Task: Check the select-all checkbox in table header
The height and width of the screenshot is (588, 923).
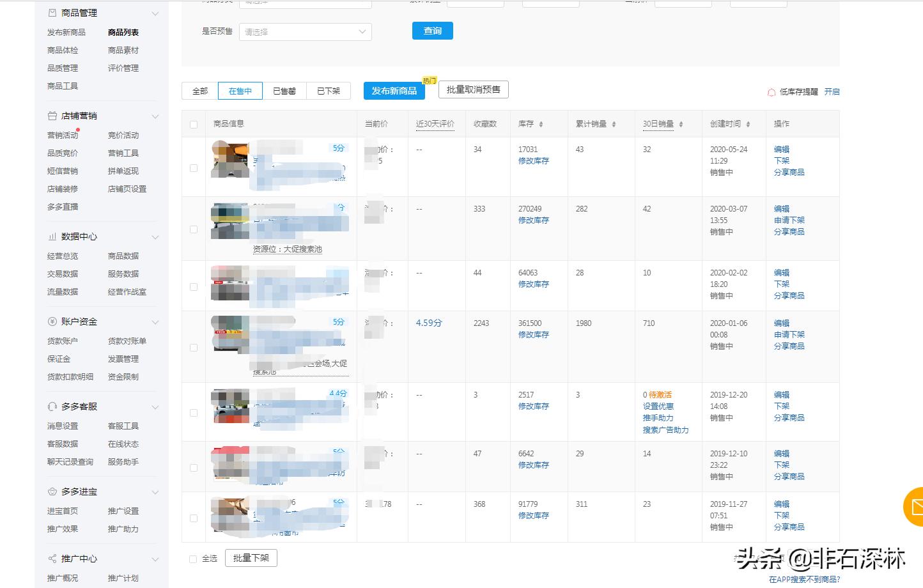Action: [194, 123]
